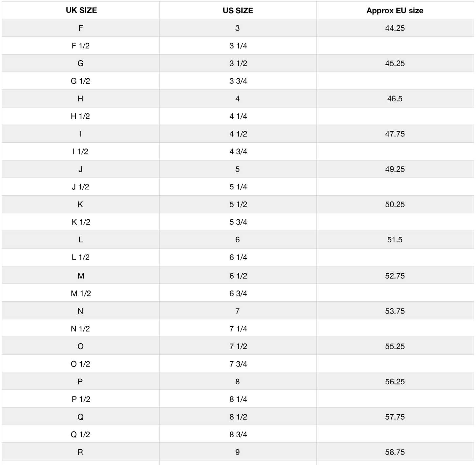Select the UK size F cell
Viewport: 476px width, 465px height.
[81, 28]
